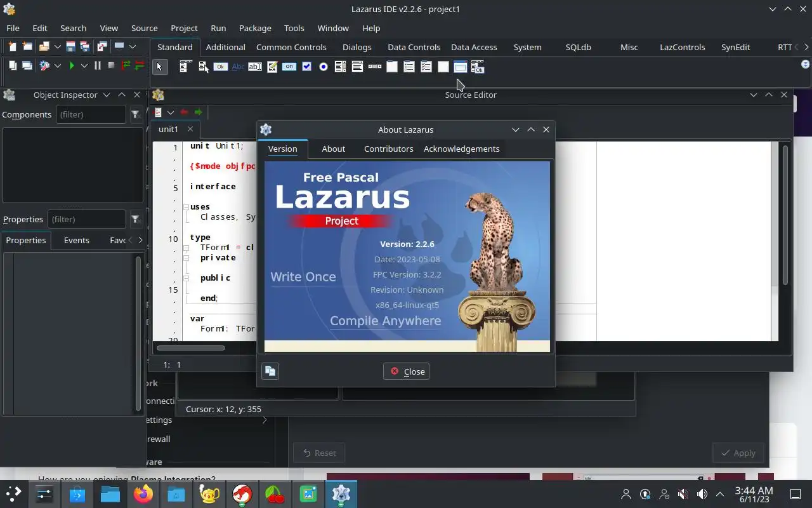Click the Components filter input field
This screenshot has height=508, width=812.
[91, 114]
